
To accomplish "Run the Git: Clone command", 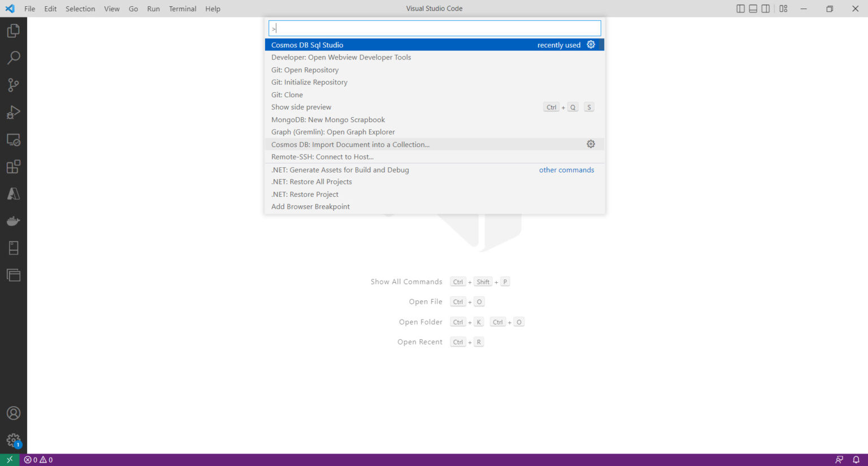I will coord(287,94).
